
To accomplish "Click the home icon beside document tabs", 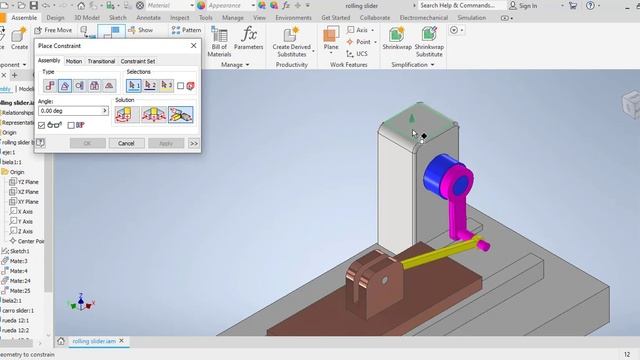I will (x=61, y=341).
